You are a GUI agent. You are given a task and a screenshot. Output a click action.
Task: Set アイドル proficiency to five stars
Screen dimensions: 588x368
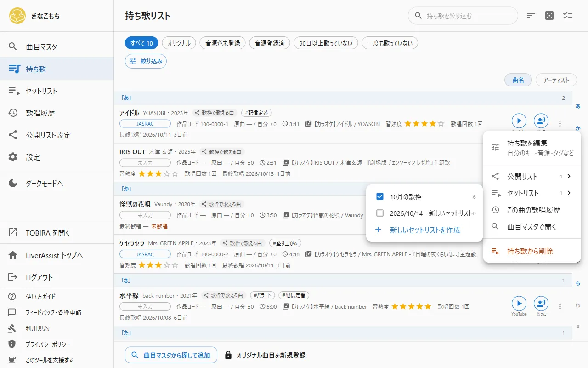[x=441, y=124]
